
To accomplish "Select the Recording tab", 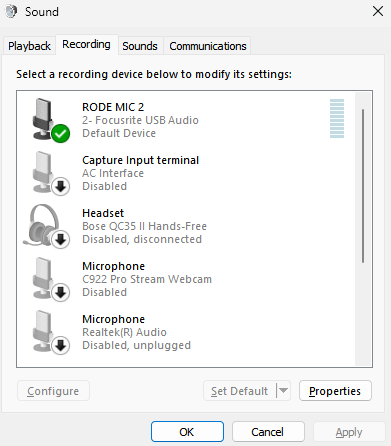I will pyautogui.click(x=86, y=44).
